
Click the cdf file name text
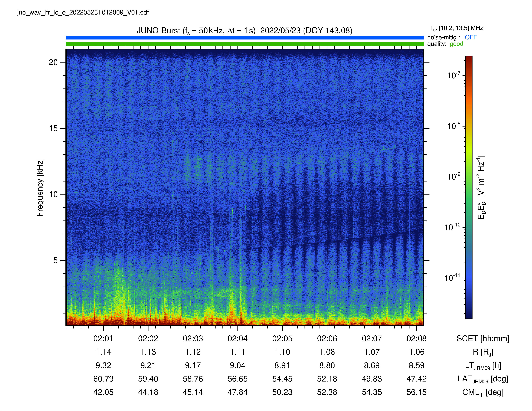pos(83,12)
